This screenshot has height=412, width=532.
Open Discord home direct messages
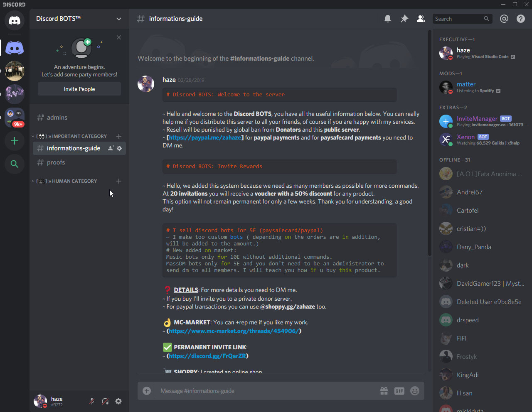click(15, 20)
